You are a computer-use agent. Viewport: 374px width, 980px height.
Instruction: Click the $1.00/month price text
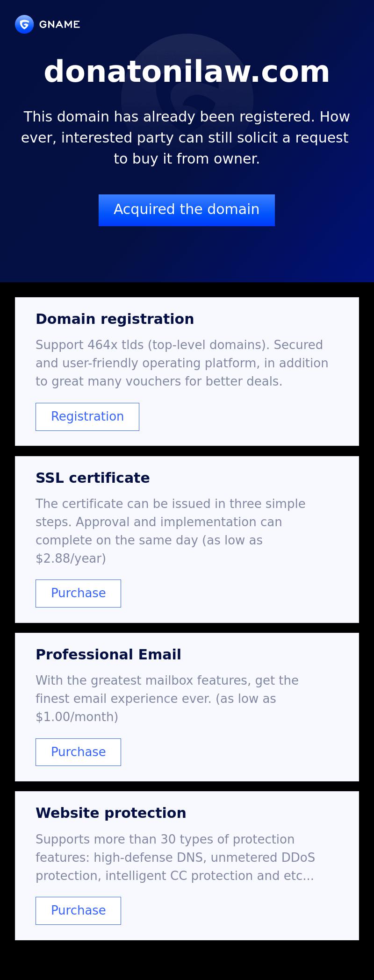(x=77, y=717)
